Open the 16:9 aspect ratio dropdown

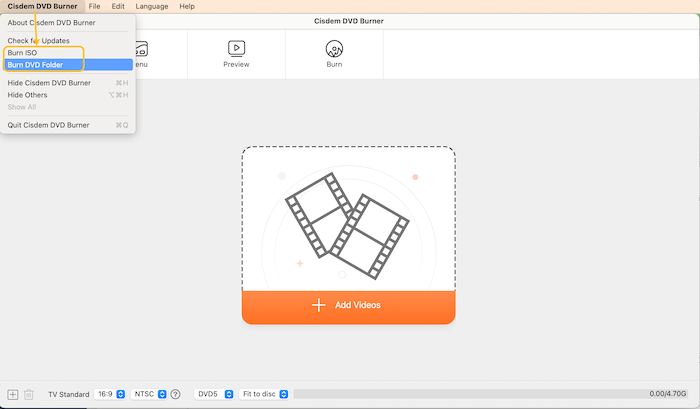(110, 394)
